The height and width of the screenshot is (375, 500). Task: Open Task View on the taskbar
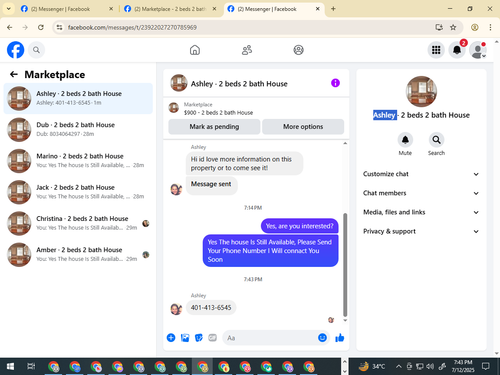(31, 366)
